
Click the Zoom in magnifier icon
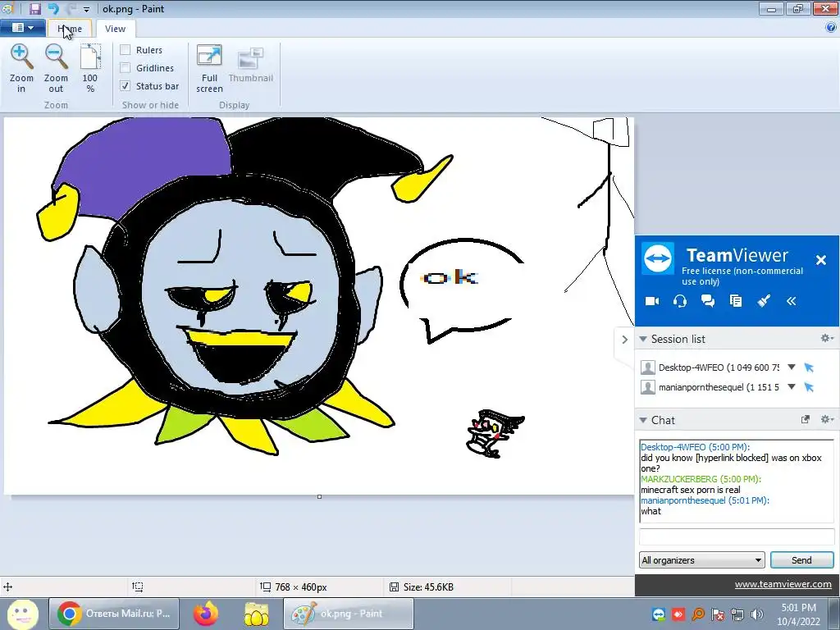(21, 57)
